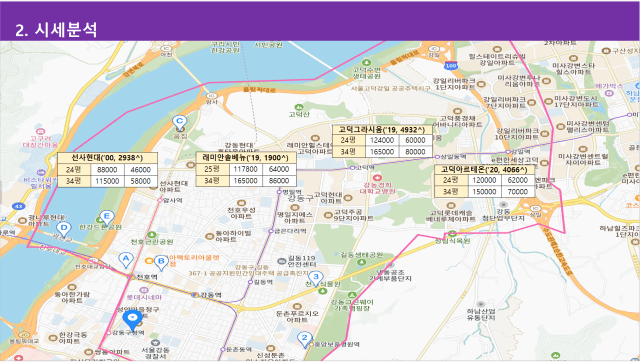Screen dimensions: 640x362
Task: Click the 고덕아르테온('20, 4066^) table header
Action: (x=484, y=169)
